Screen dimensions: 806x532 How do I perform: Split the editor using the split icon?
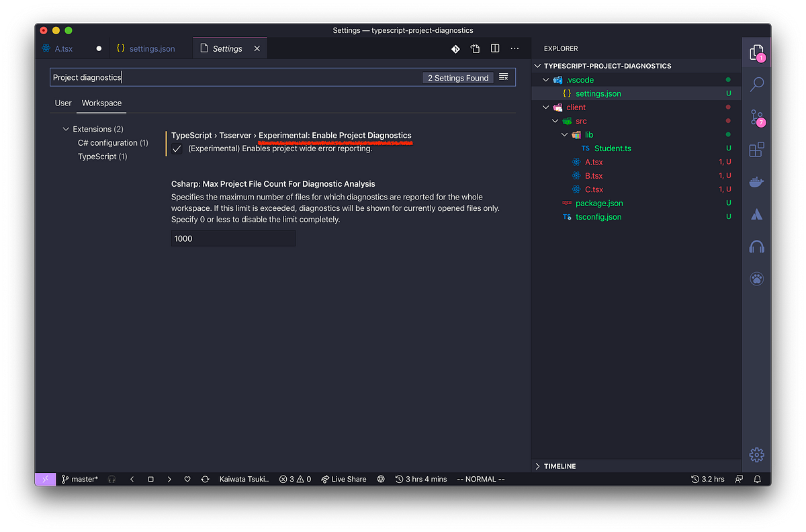(x=495, y=48)
